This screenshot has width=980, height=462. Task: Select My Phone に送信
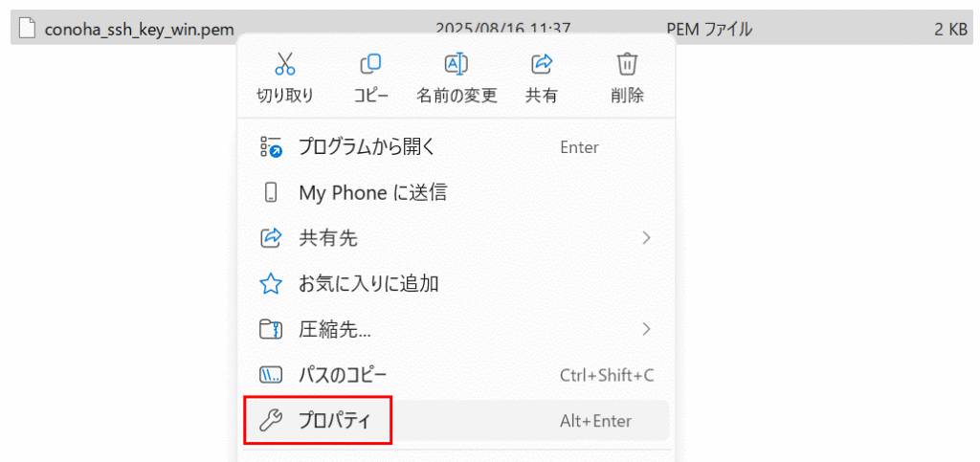(456, 192)
